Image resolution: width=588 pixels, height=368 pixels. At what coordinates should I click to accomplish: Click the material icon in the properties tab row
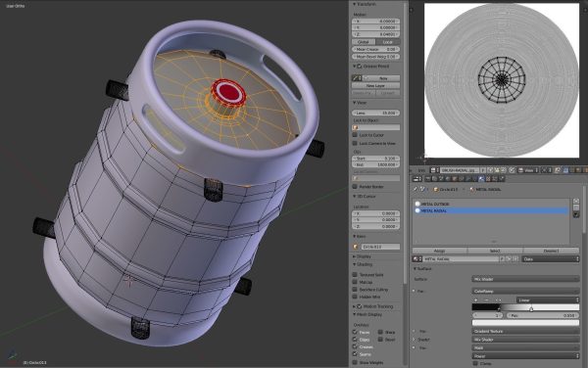[x=481, y=179]
